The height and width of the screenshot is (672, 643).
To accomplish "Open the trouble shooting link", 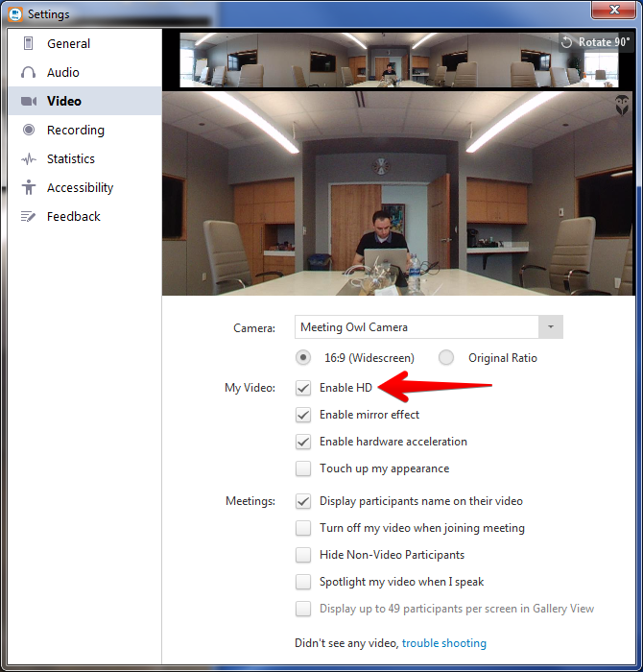I will coord(443,643).
